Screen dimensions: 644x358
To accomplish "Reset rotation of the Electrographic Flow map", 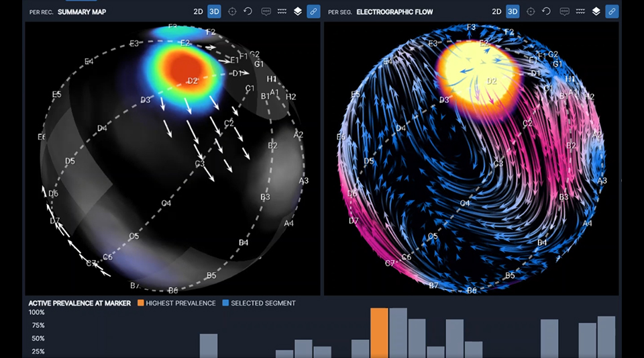I will click(x=546, y=11).
